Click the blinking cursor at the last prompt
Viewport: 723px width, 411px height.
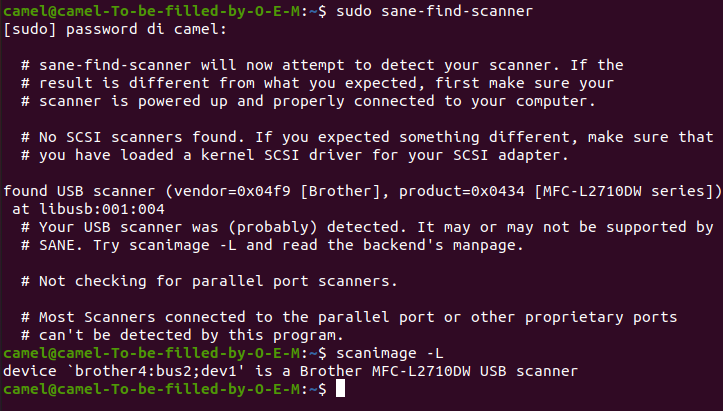click(340, 389)
